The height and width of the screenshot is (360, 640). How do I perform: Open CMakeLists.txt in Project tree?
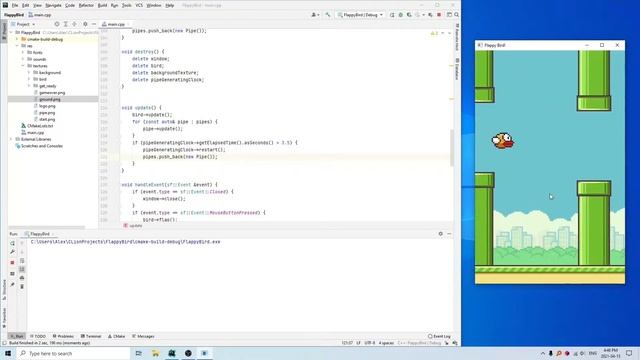[40, 126]
